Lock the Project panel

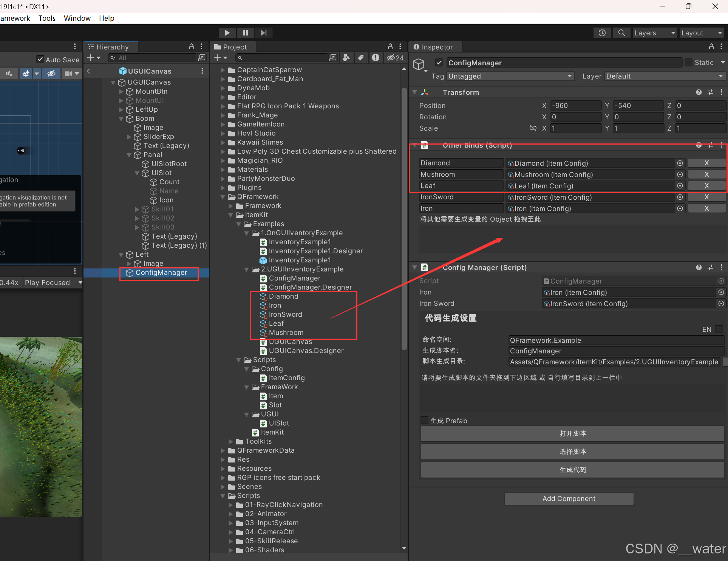[x=390, y=46]
